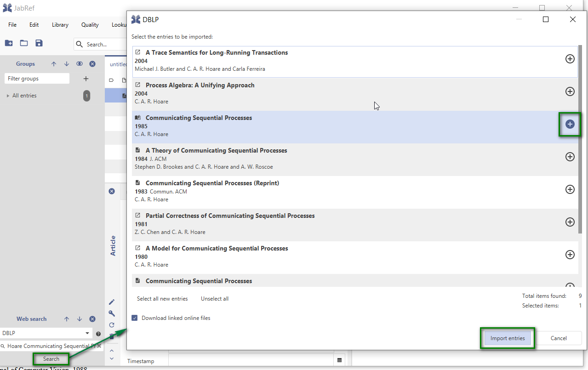Open the Quality menu
The image size is (588, 370).
[90, 25]
